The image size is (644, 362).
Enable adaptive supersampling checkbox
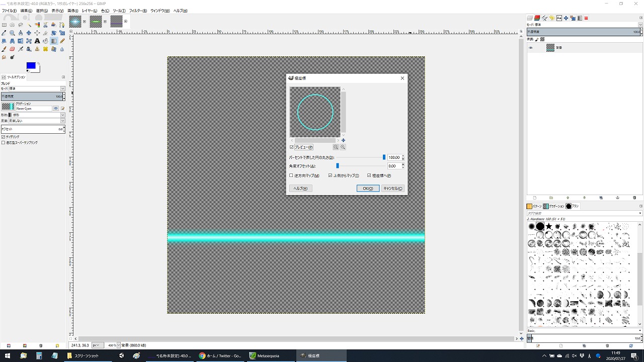(20, 143)
